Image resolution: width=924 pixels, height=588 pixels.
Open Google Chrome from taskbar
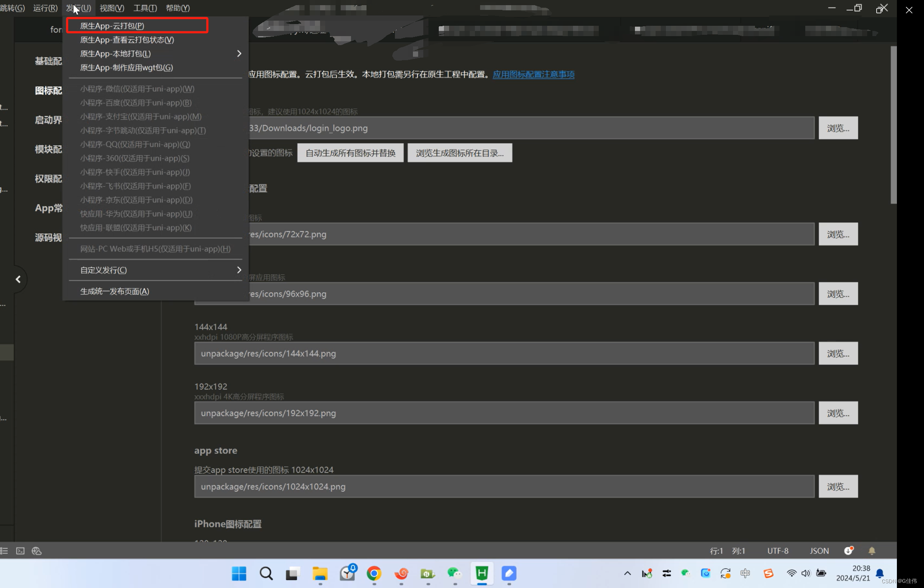pos(374,573)
